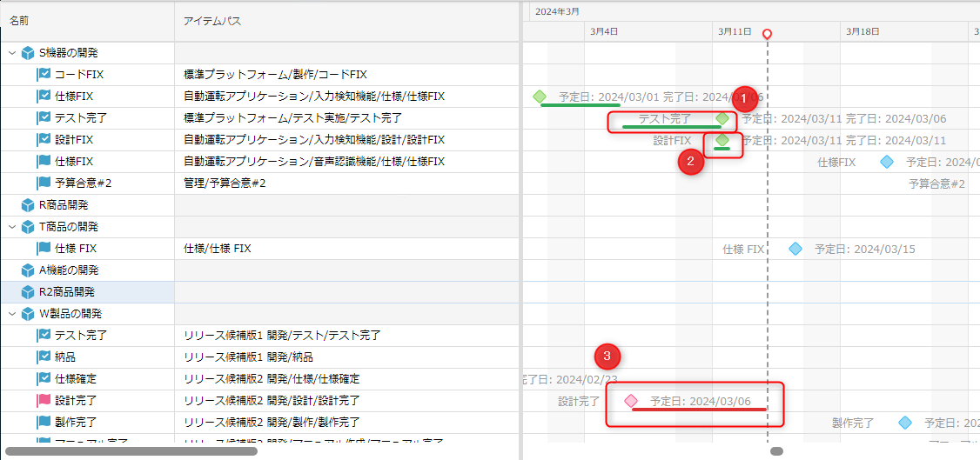Image resolution: width=980 pixels, height=460 pixels.
Task: Click the checked flag icon for 仕様確定
Action: point(44,379)
